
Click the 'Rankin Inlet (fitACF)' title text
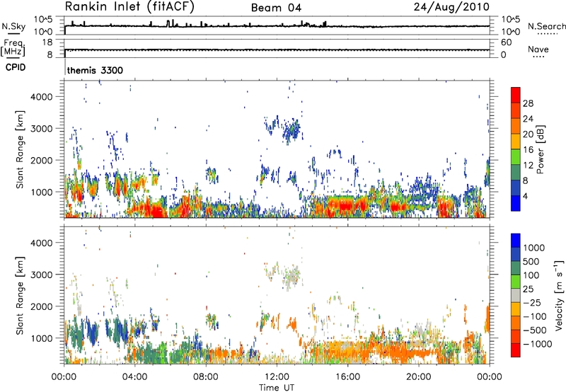coord(129,7)
